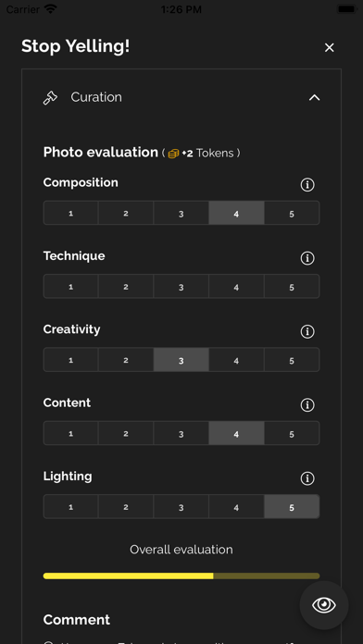Image resolution: width=363 pixels, height=644 pixels.
Task: Select the Comment section heading
Action: click(x=77, y=619)
